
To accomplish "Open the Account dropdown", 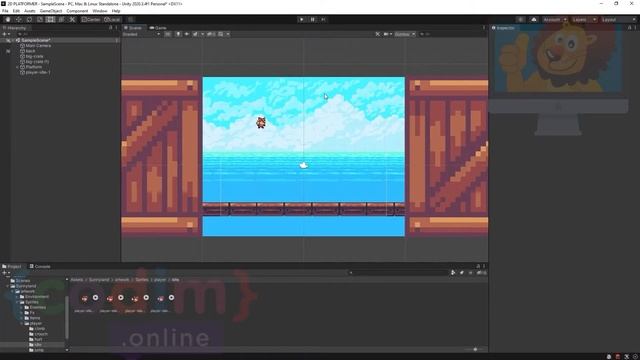I will tap(555, 20).
